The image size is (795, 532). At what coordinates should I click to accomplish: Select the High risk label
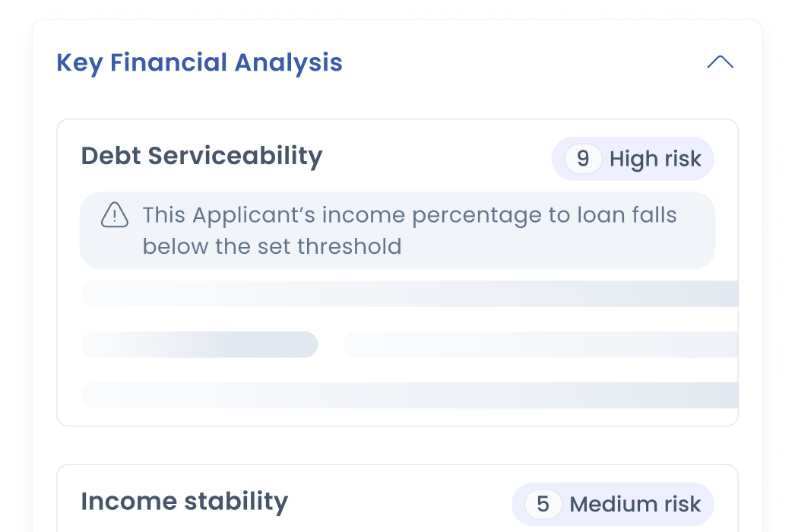[x=655, y=160]
